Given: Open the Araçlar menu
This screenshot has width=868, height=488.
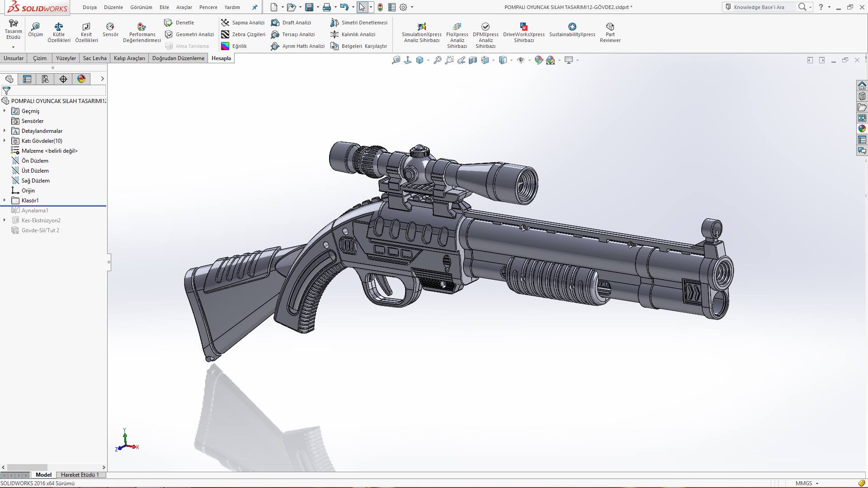Looking at the screenshot, I should [184, 7].
